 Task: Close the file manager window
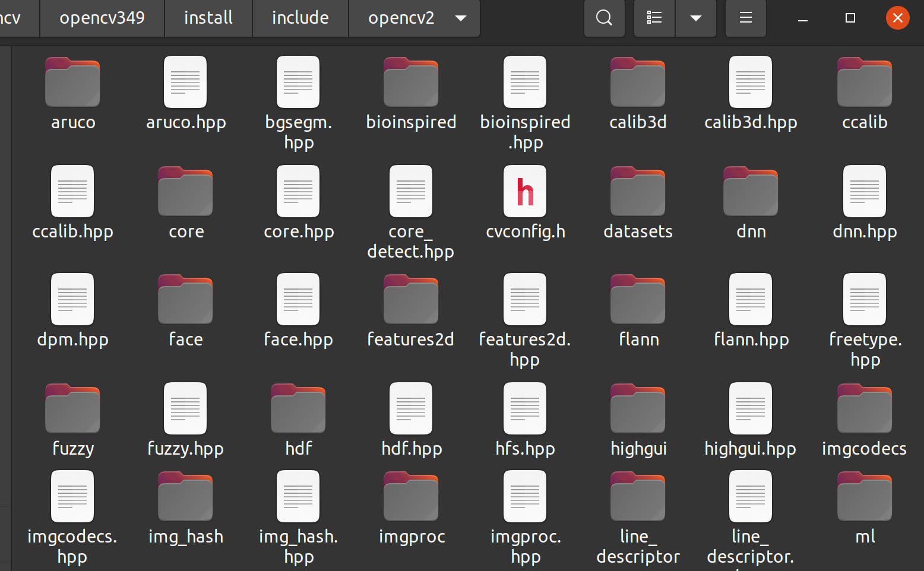pyautogui.click(x=898, y=18)
